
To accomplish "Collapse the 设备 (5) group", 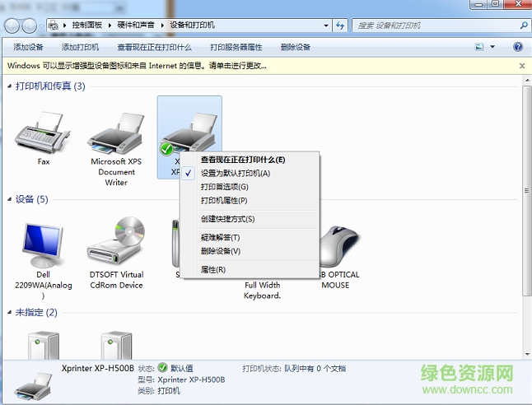I will point(10,199).
